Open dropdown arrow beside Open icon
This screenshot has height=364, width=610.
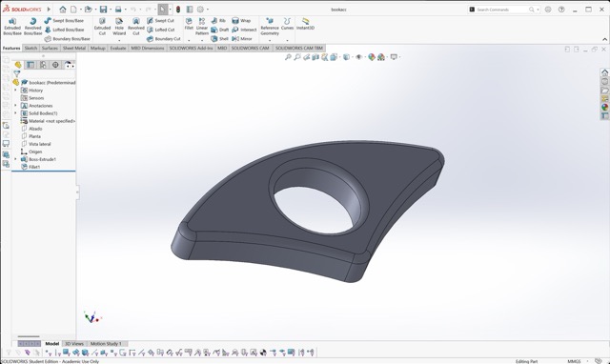pyautogui.click(x=95, y=10)
